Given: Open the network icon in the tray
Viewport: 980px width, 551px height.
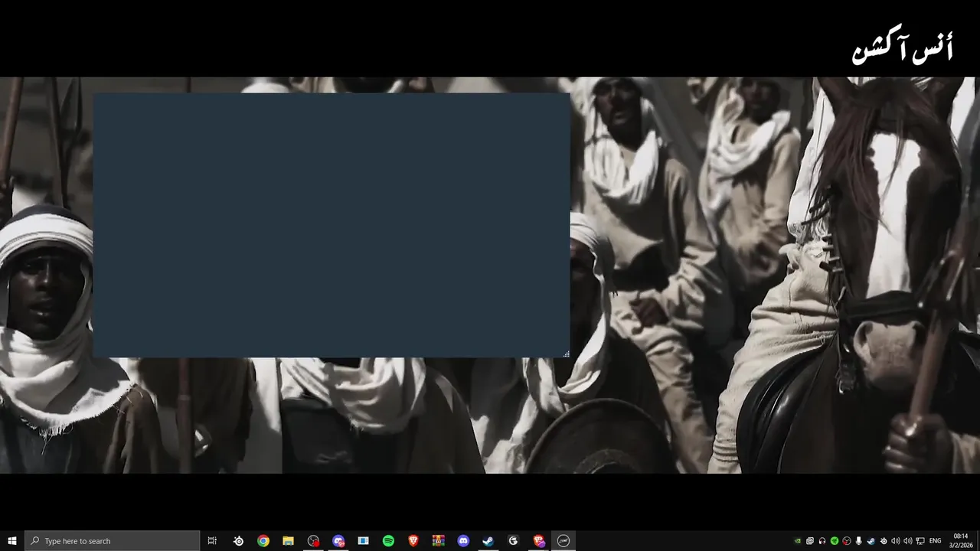Looking at the screenshot, I should pyautogui.click(x=920, y=541).
